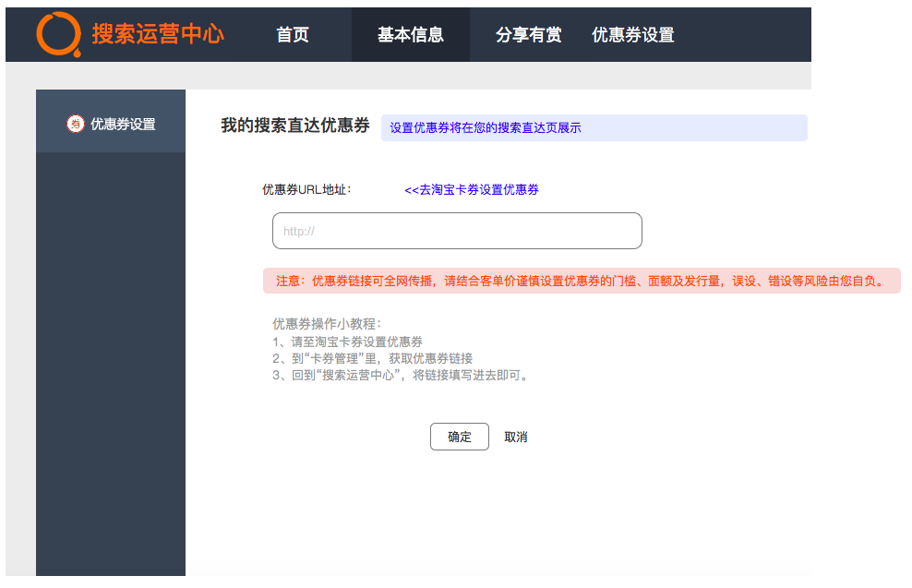
Task: Click the 搜索运营中心 brand logo
Action: (x=158, y=34)
